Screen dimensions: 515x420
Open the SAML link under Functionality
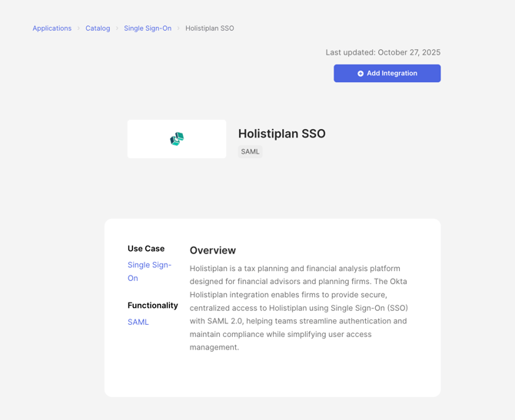click(x=138, y=322)
